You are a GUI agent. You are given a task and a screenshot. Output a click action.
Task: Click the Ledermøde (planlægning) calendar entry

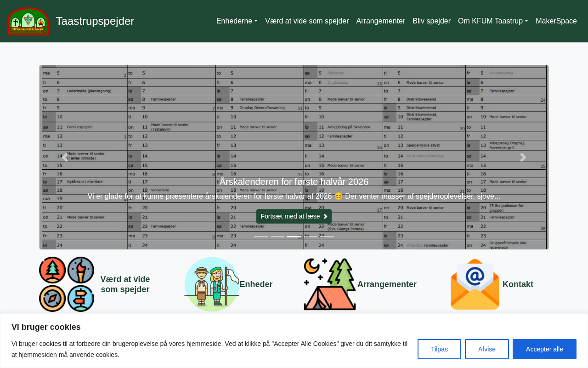tap(89, 91)
